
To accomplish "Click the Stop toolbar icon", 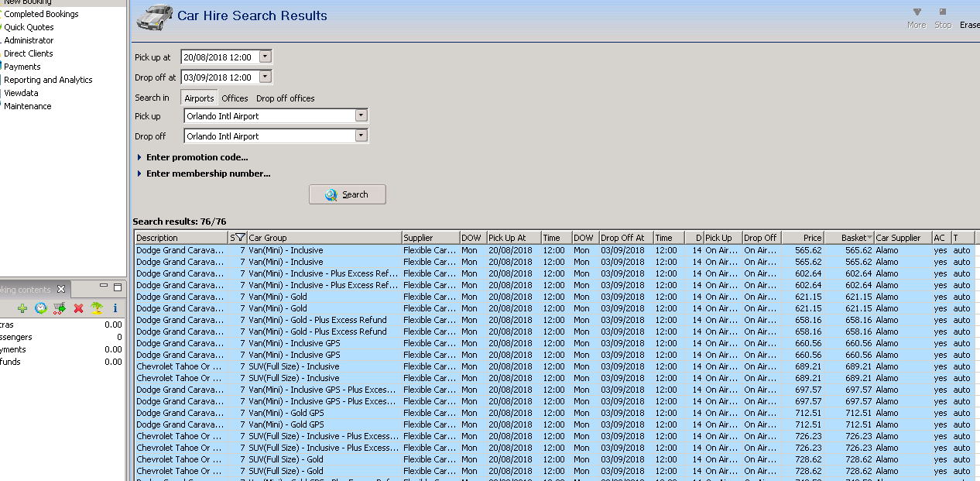I will coord(942,18).
